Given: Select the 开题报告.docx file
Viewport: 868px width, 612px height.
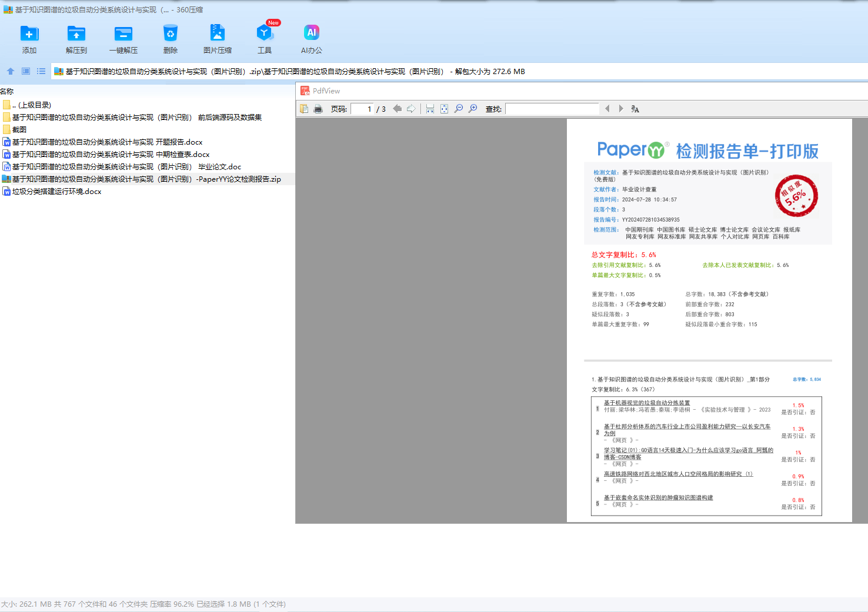Looking at the screenshot, I should pyautogui.click(x=148, y=142).
